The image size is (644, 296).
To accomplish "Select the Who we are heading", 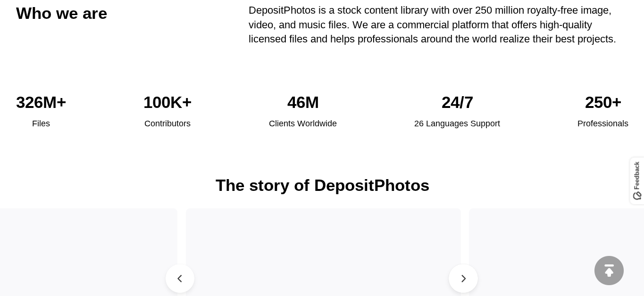I will point(61,13).
